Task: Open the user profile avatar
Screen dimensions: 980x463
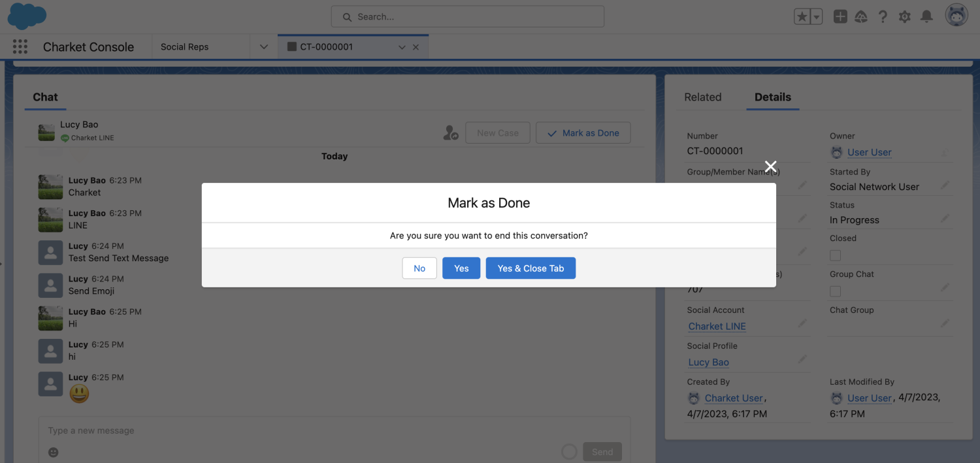Action: [956, 16]
